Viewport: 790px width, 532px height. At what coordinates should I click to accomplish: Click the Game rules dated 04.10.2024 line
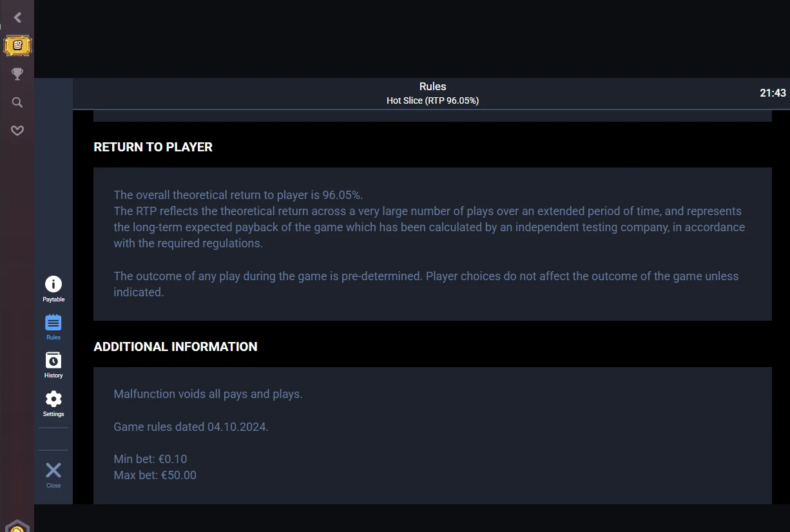[x=191, y=427]
